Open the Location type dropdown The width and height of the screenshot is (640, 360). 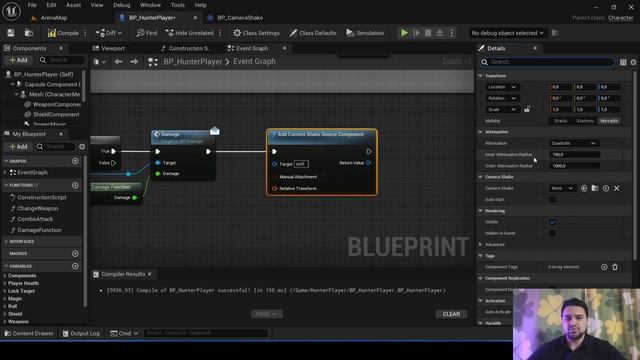coord(502,87)
